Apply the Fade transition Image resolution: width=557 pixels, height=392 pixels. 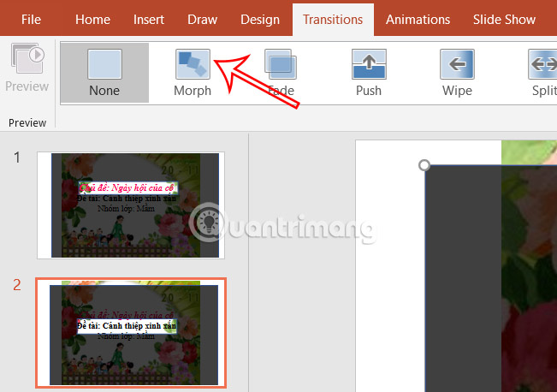click(281, 73)
